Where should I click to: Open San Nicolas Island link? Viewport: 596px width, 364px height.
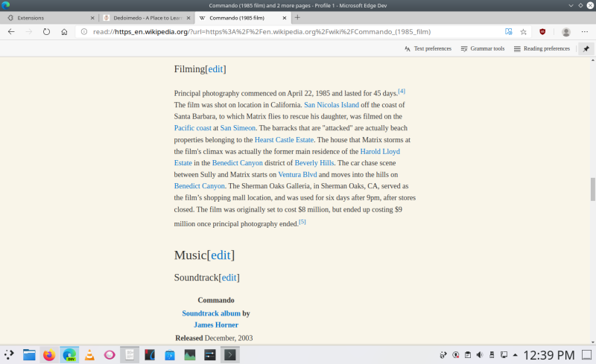click(331, 105)
